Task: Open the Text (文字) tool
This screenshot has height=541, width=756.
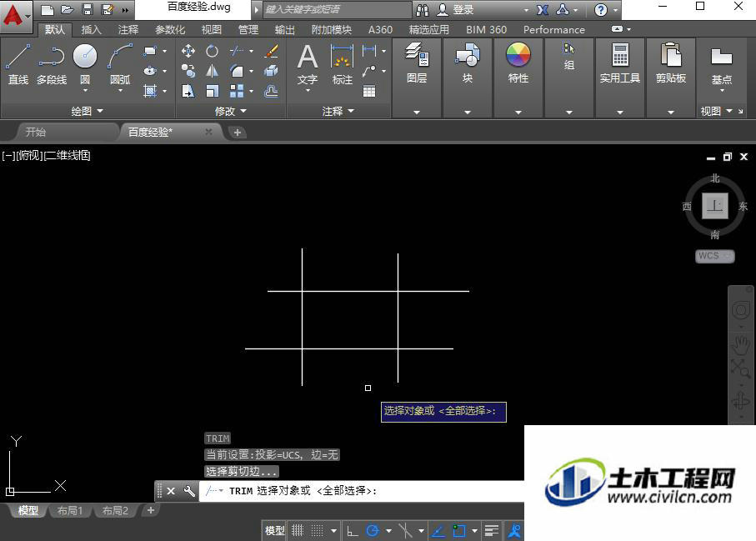Action: click(308, 64)
